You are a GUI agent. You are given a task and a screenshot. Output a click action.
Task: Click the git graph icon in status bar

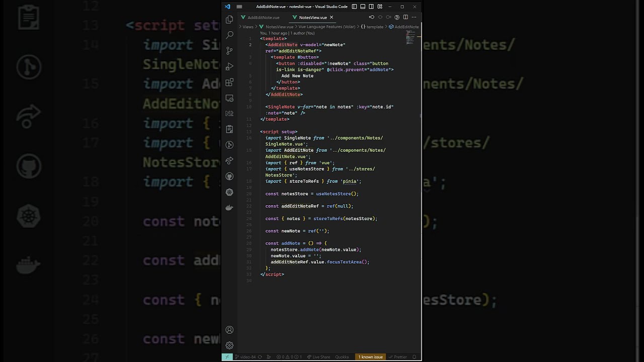269,357
